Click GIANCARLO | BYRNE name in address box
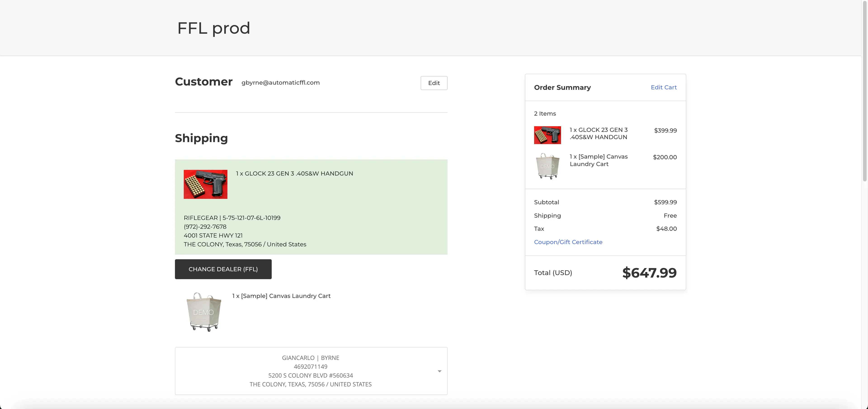Viewport: 868px width, 409px height. pos(310,358)
